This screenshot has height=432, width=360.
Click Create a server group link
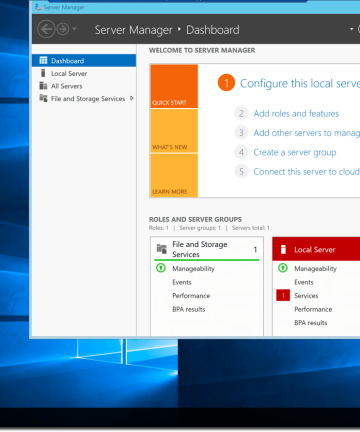[295, 152]
